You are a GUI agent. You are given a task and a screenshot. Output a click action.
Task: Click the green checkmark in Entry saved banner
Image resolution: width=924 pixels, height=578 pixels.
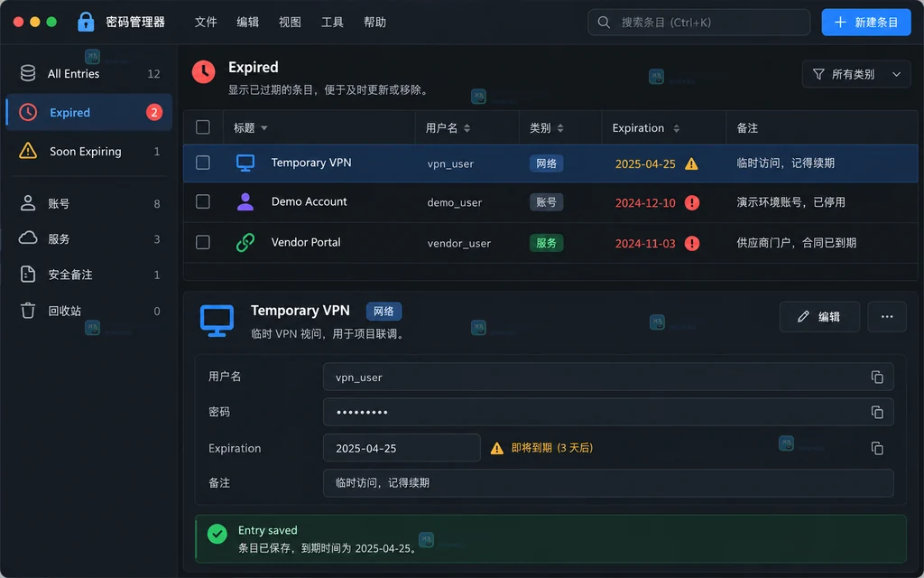(217, 534)
